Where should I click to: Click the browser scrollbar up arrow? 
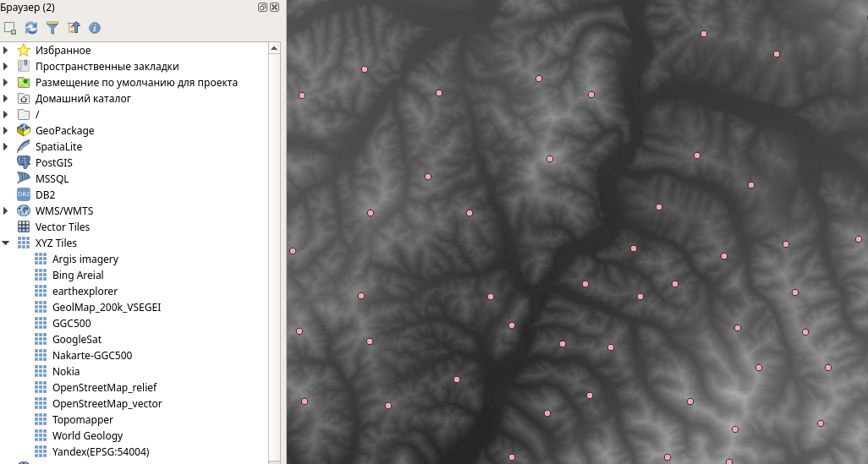[275, 49]
